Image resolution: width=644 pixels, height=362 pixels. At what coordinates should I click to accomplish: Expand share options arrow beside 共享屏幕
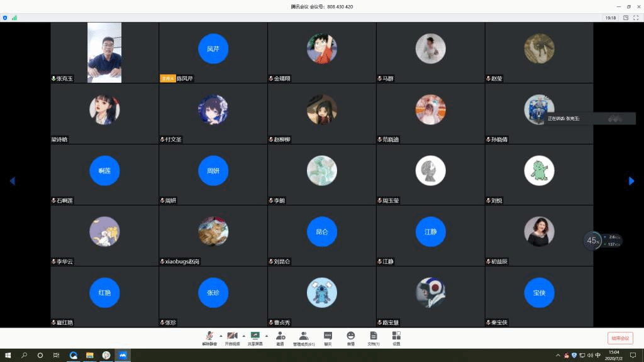click(267, 336)
